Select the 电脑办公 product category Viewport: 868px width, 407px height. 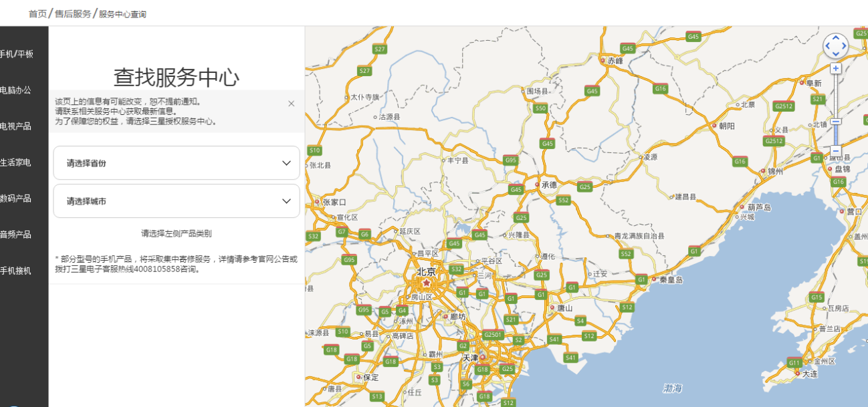[15, 90]
